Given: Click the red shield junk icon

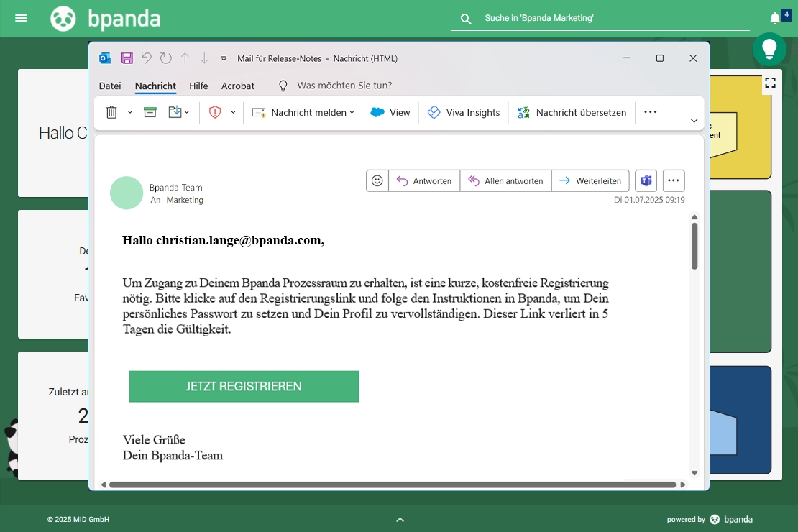Looking at the screenshot, I should (x=215, y=112).
